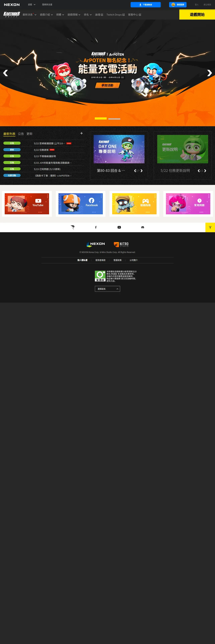Click the 參加活動 banner button
This screenshot has height=644, width=215.
(107, 85)
